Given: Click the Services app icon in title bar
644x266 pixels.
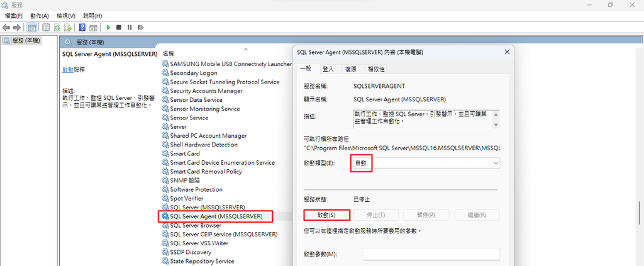Looking at the screenshot, I should (5, 5).
